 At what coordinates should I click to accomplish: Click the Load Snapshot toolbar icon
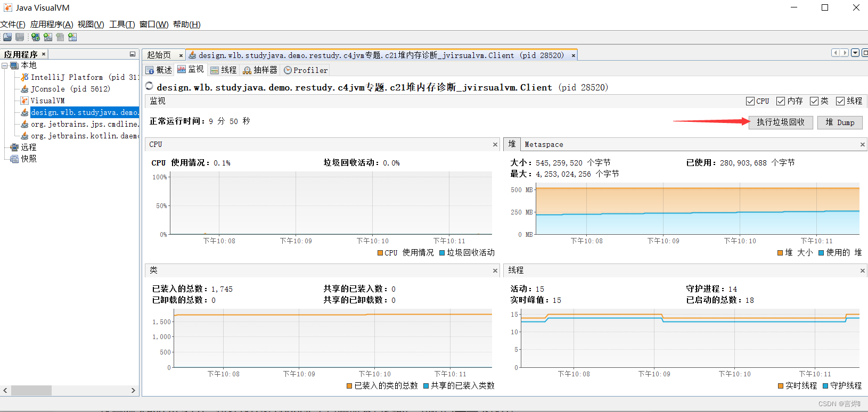point(7,37)
